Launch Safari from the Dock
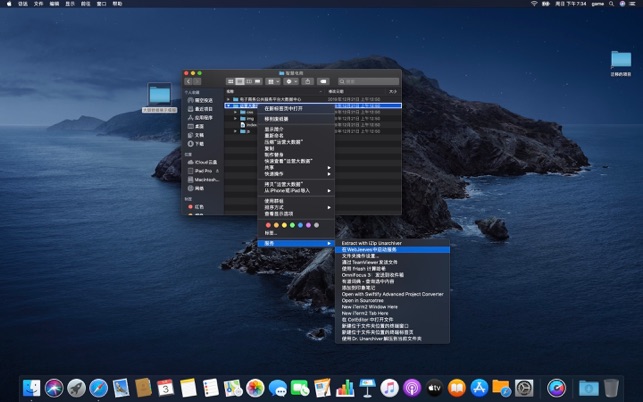The width and height of the screenshot is (643, 402). click(99, 387)
